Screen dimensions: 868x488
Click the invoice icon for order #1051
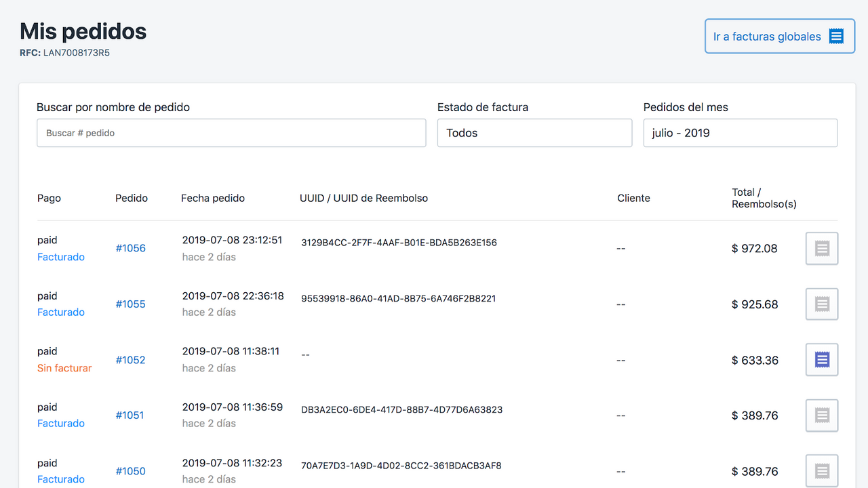[x=821, y=415]
